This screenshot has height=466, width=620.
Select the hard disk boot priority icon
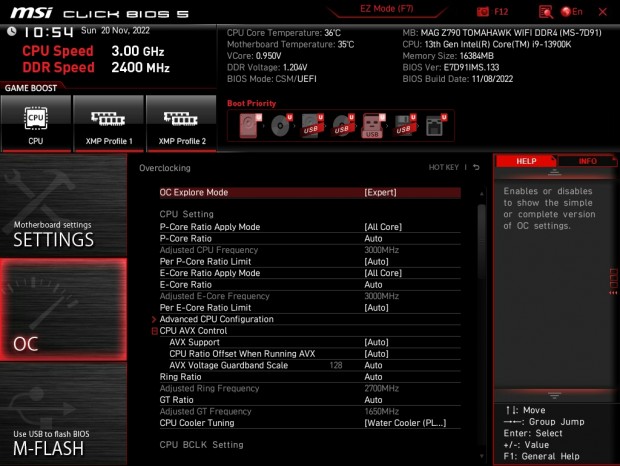[248, 125]
